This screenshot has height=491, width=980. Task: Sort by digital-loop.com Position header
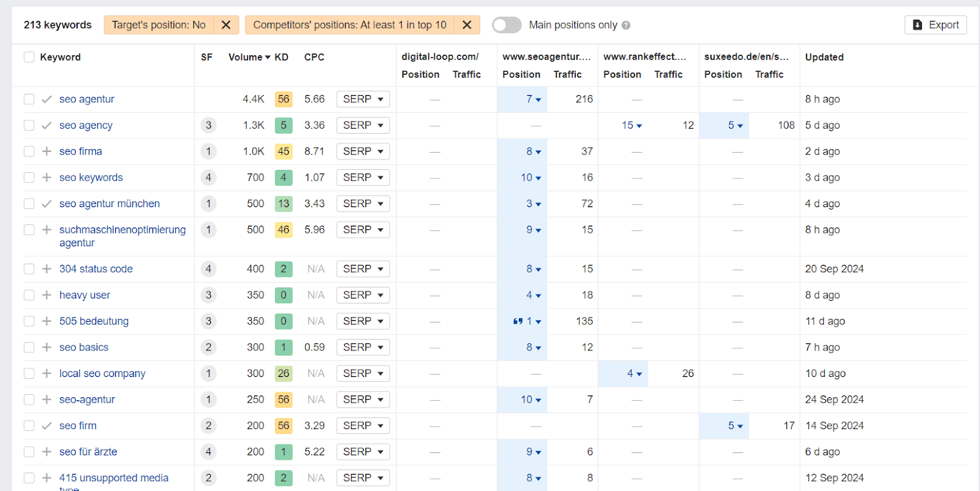click(x=420, y=74)
